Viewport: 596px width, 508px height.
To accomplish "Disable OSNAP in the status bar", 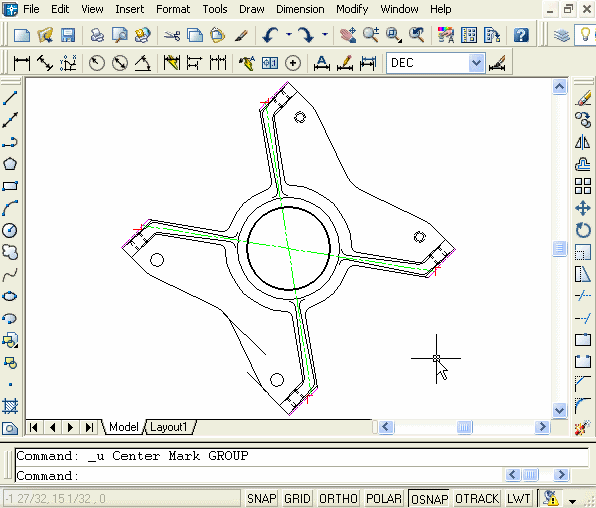I will pos(429,498).
